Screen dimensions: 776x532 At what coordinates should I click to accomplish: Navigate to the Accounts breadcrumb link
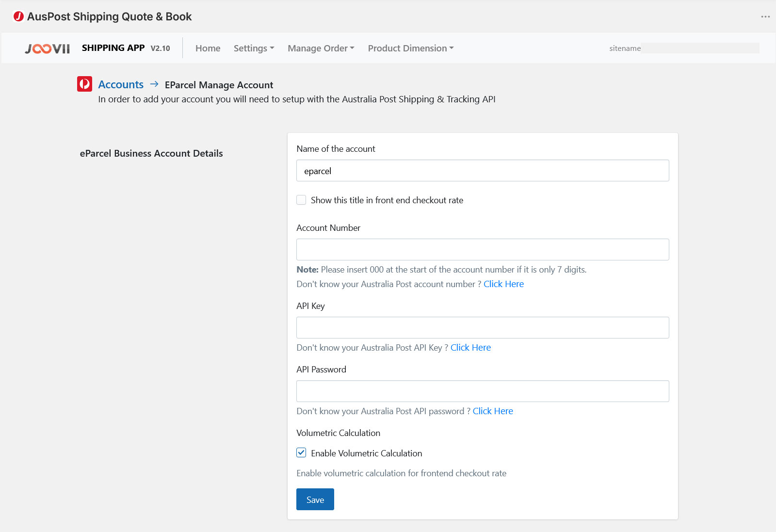tap(121, 84)
